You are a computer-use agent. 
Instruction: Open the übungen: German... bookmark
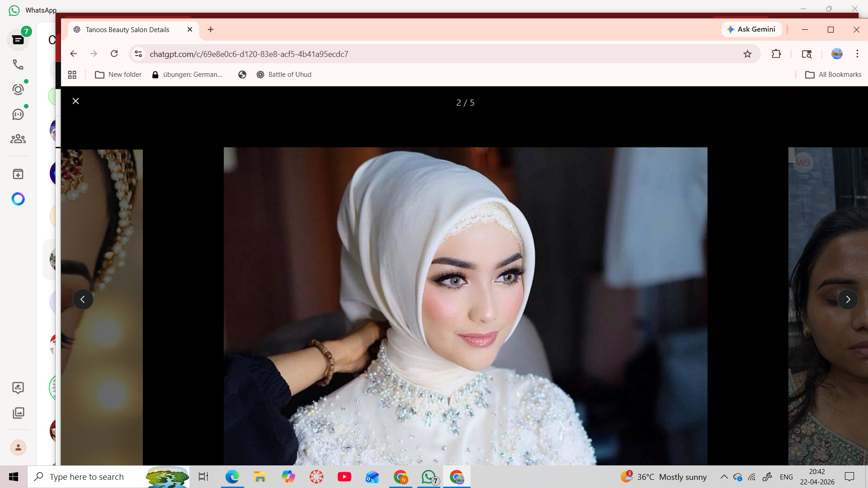[187, 75]
